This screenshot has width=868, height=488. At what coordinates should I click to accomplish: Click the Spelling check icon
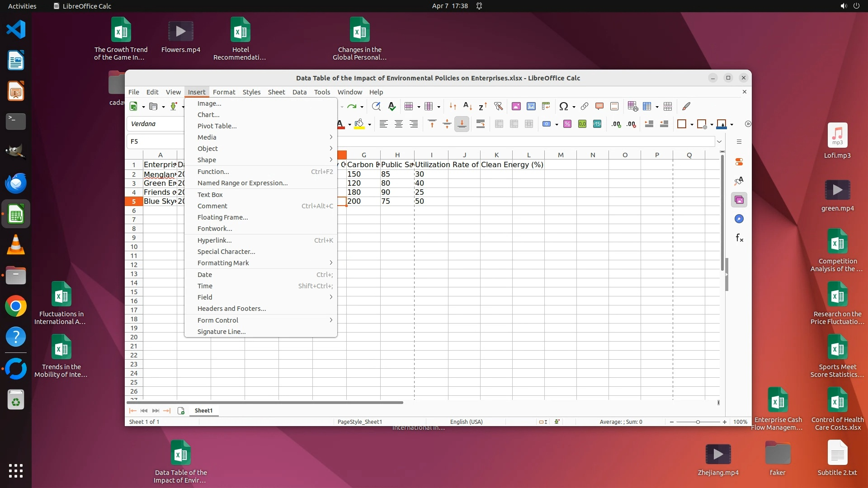click(392, 107)
